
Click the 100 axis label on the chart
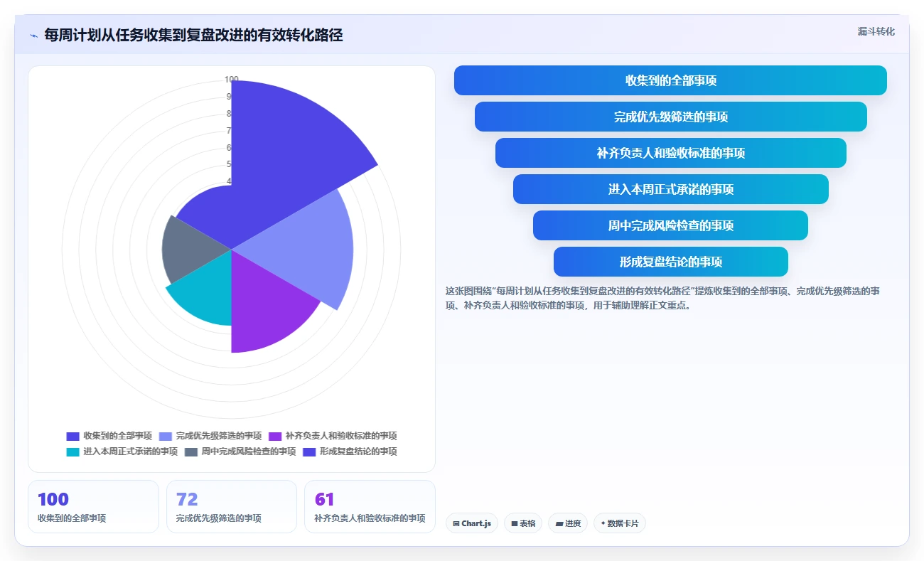click(x=232, y=79)
